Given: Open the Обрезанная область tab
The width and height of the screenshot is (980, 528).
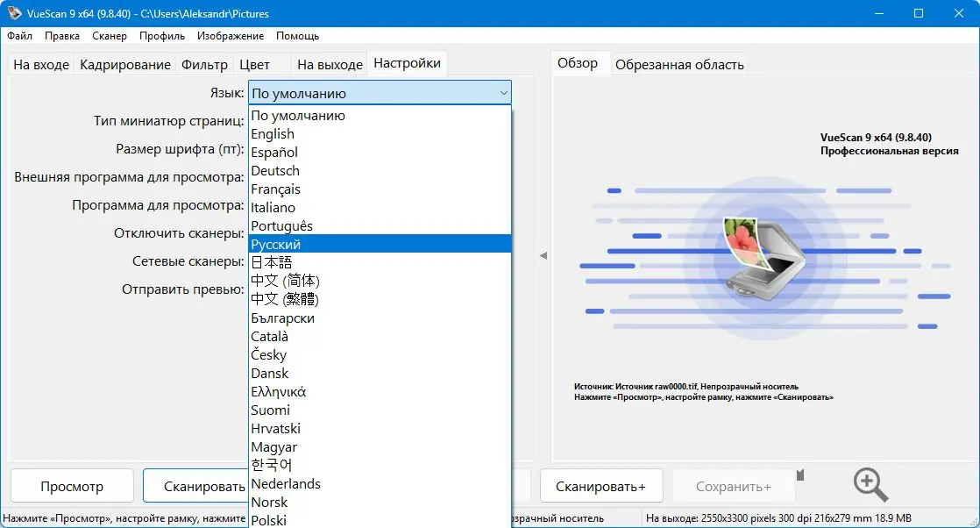Looking at the screenshot, I should click(679, 64).
